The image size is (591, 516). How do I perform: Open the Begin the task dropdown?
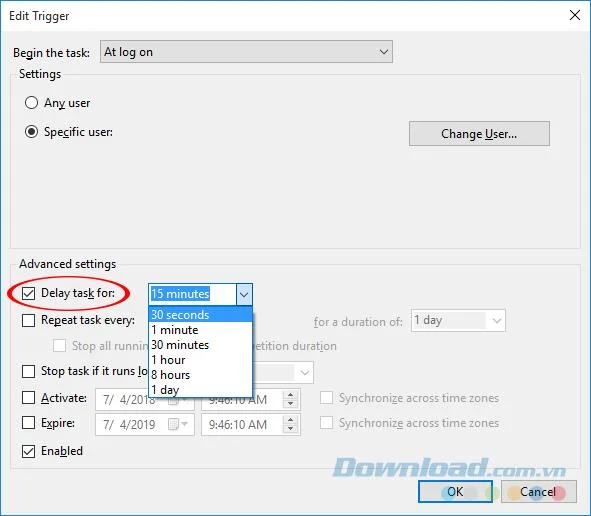tap(246, 52)
